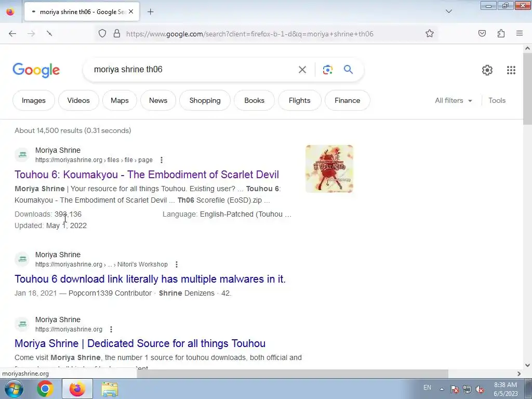This screenshot has width=532, height=399.
Task: Save page to Pocket icon
Action: 482,34
